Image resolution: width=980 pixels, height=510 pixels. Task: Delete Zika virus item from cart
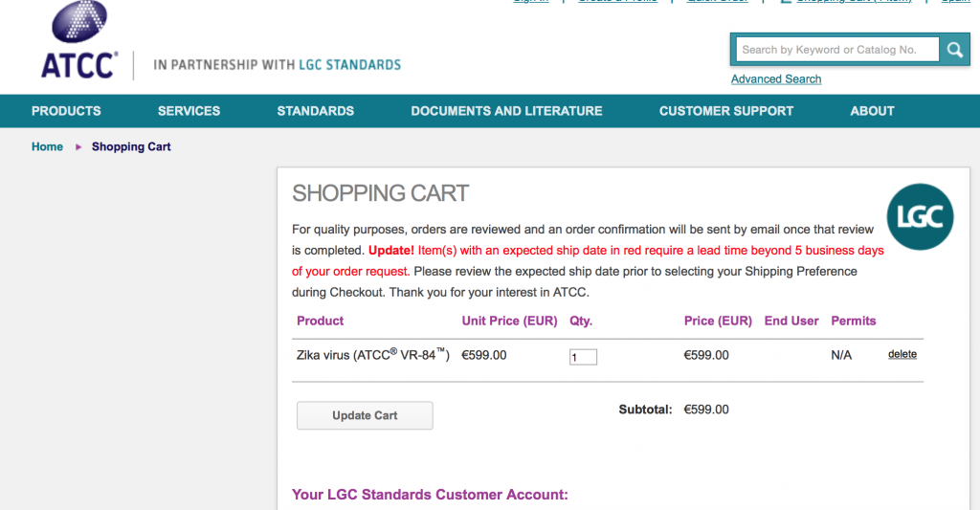[902, 354]
